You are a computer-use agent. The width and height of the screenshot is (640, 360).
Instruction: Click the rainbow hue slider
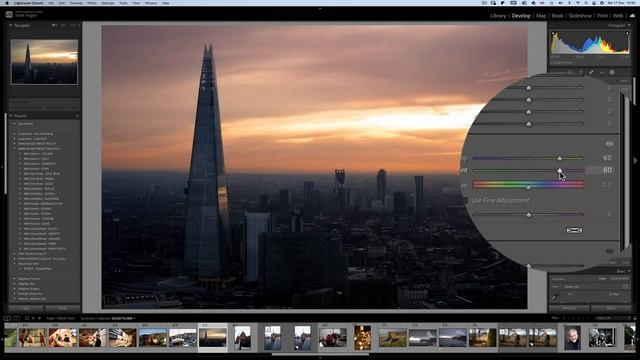point(528,184)
